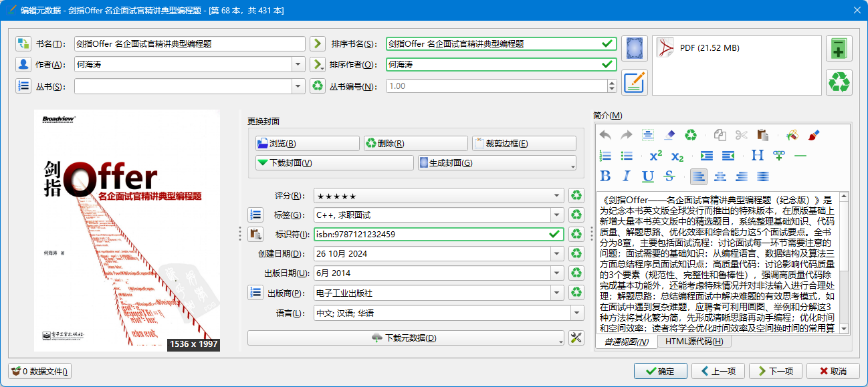The height and width of the screenshot is (387, 868).
Task: Paste an identifier using the icon beside 标识符
Action: 255,235
